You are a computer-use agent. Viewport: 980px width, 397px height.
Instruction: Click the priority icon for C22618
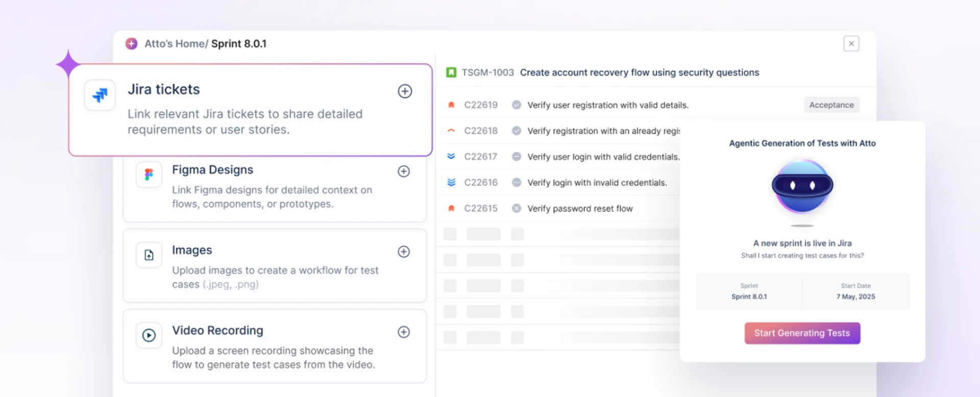click(451, 131)
